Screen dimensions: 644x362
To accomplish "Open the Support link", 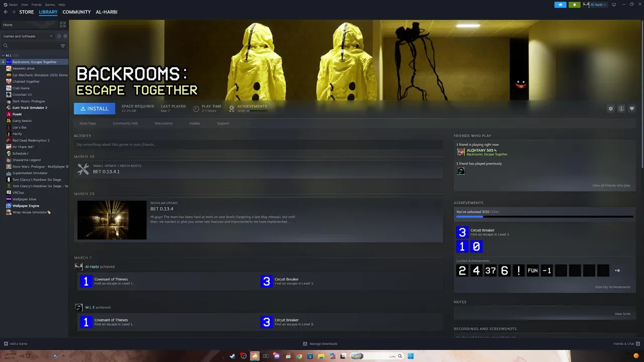I will (x=222, y=123).
